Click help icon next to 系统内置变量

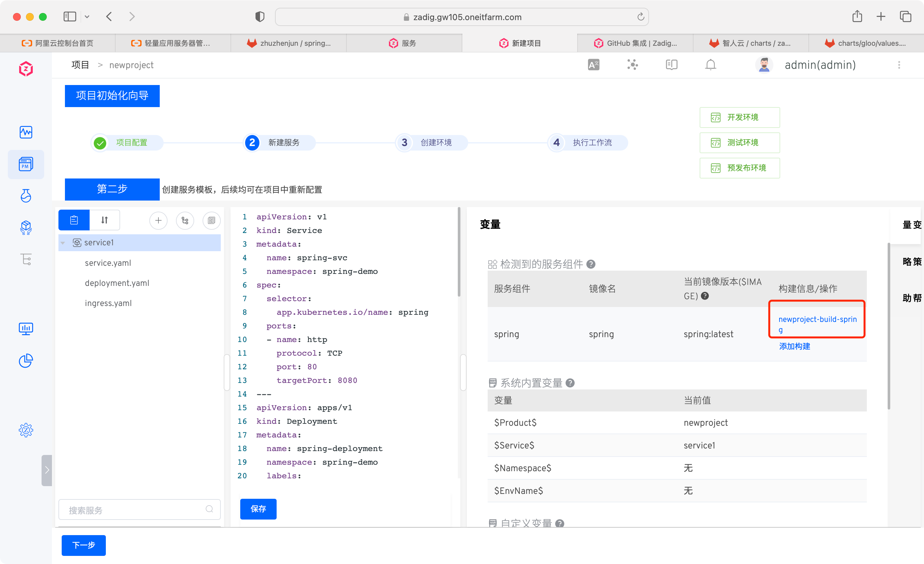[570, 383]
